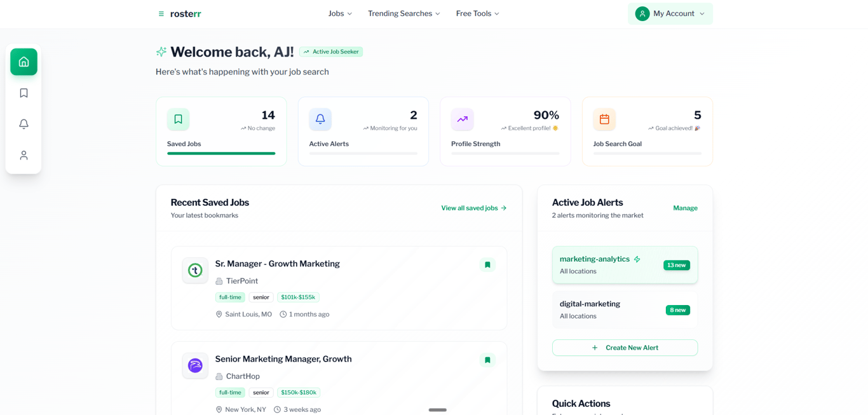This screenshot has height=415, width=868.
Task: Click View all saved jobs link
Action: click(474, 208)
